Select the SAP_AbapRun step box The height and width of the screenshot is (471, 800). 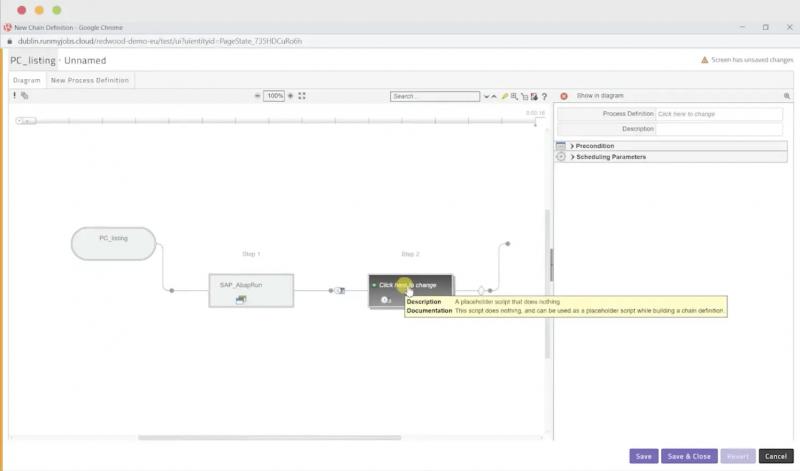click(250, 289)
